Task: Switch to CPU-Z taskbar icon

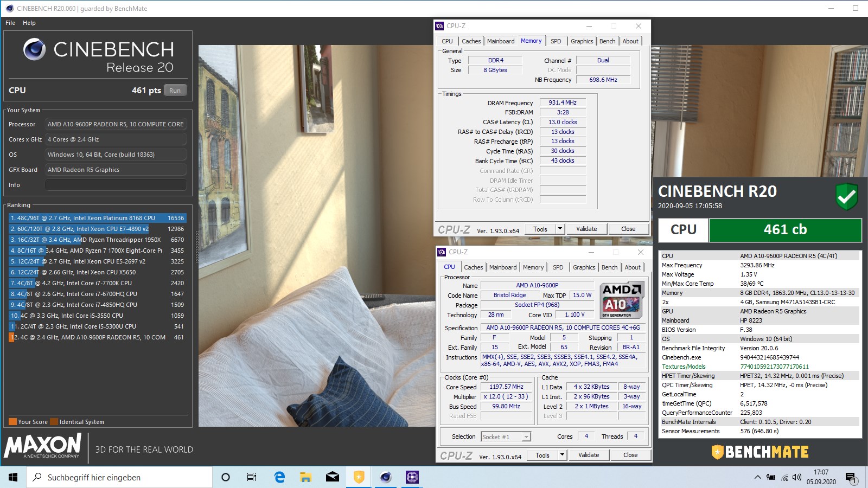Action: [x=412, y=477]
